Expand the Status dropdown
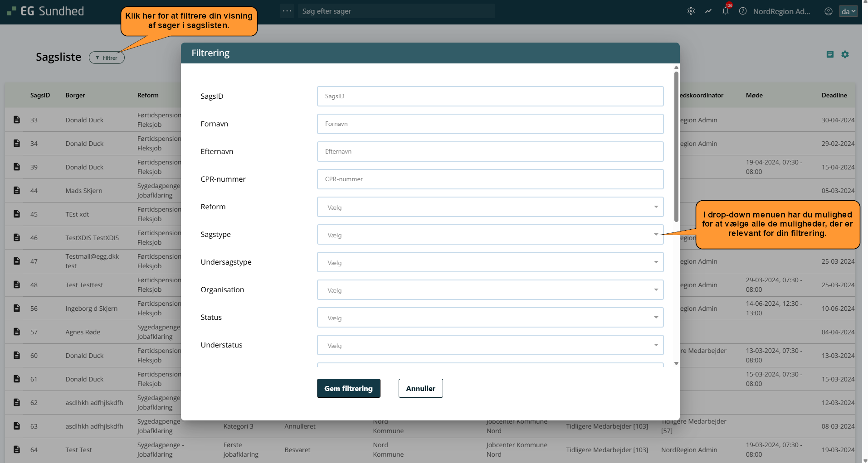Image resolution: width=868 pixels, height=463 pixels. [x=490, y=318]
